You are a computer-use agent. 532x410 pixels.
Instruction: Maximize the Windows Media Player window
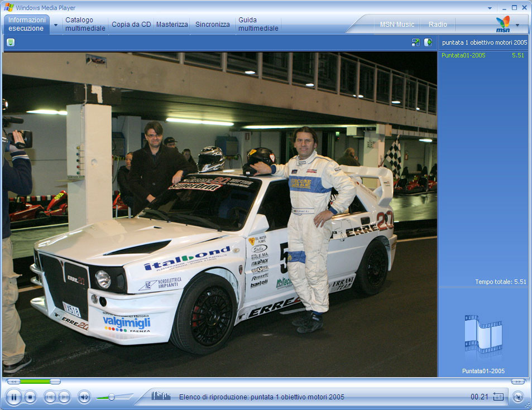[514, 8]
